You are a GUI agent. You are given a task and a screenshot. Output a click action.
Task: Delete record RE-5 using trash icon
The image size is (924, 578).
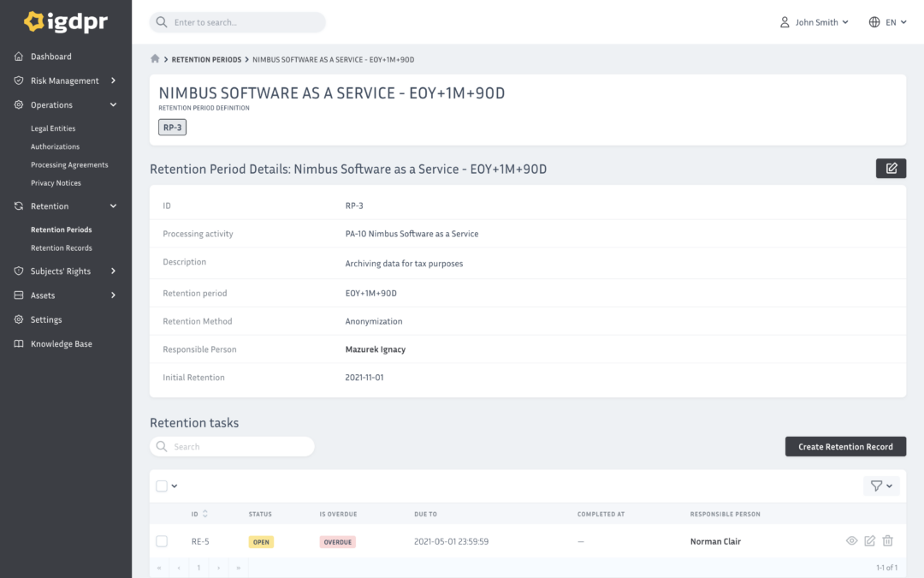[x=887, y=540]
